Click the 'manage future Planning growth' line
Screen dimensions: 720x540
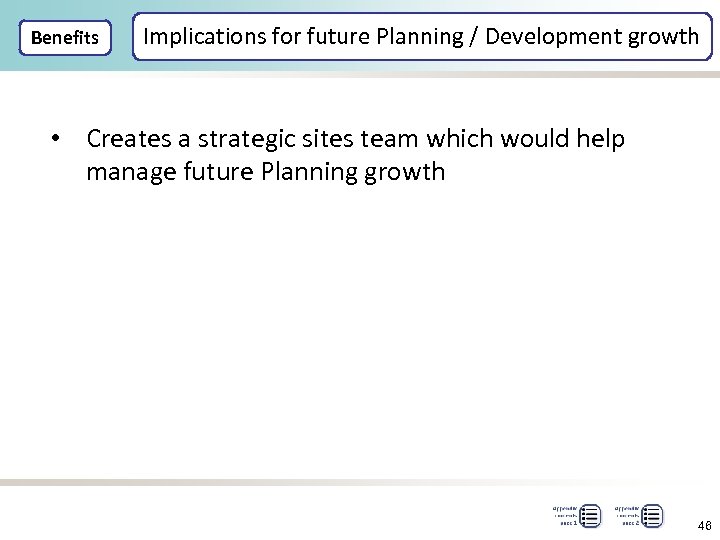[x=265, y=171]
